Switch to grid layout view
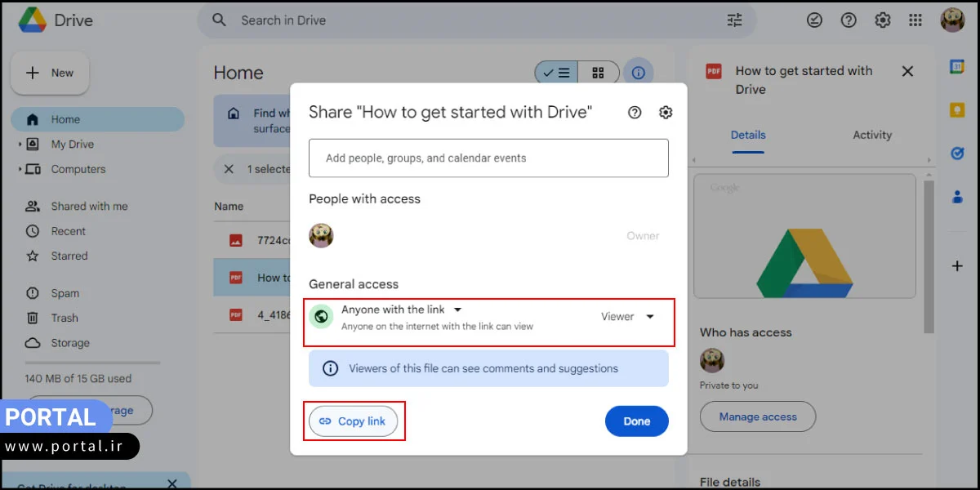 [x=599, y=73]
